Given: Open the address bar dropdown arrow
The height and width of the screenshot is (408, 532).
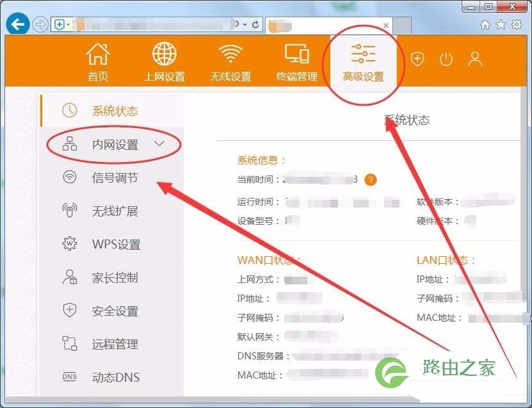Looking at the screenshot, I should click(x=245, y=25).
